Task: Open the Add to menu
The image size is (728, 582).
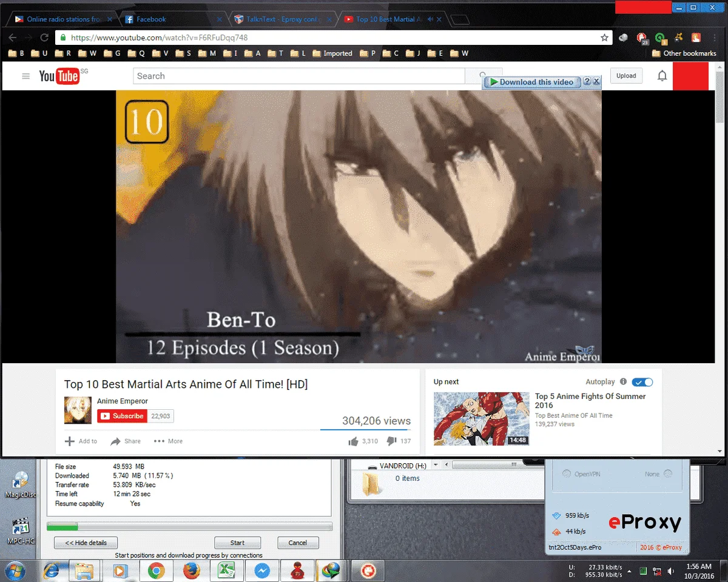Action: tap(81, 441)
